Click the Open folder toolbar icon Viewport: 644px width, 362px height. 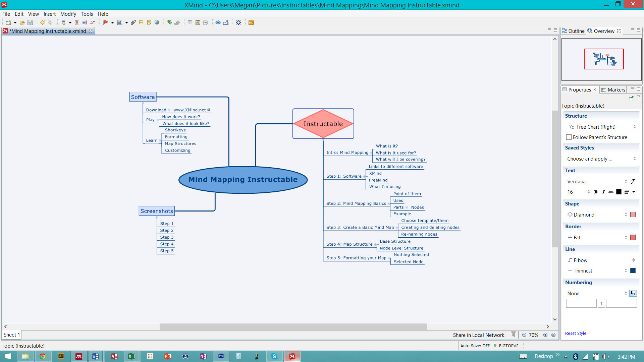22,23
